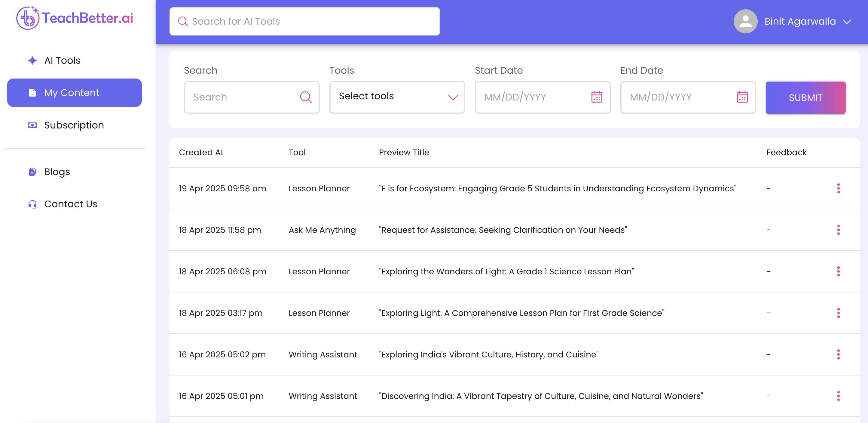Expand the Select tools dropdown

tap(397, 97)
